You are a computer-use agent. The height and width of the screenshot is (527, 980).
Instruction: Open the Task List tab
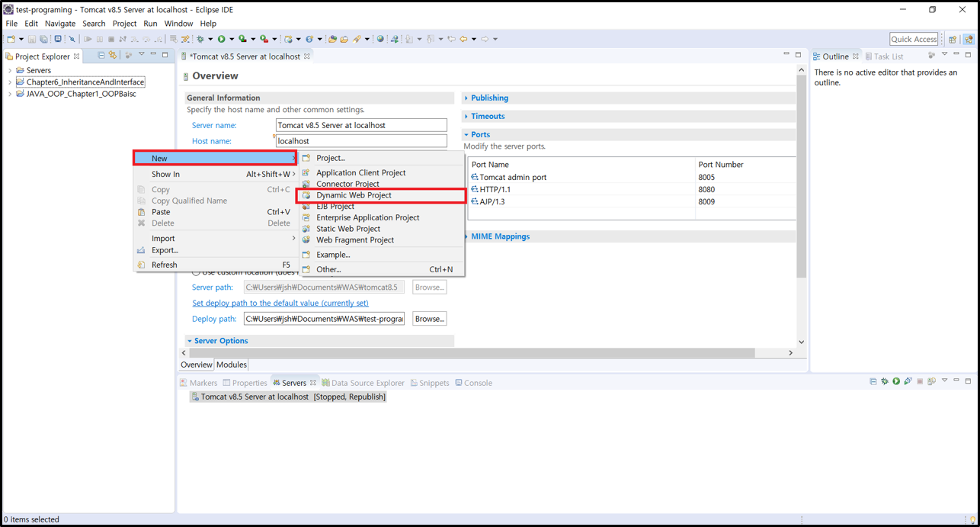884,56
